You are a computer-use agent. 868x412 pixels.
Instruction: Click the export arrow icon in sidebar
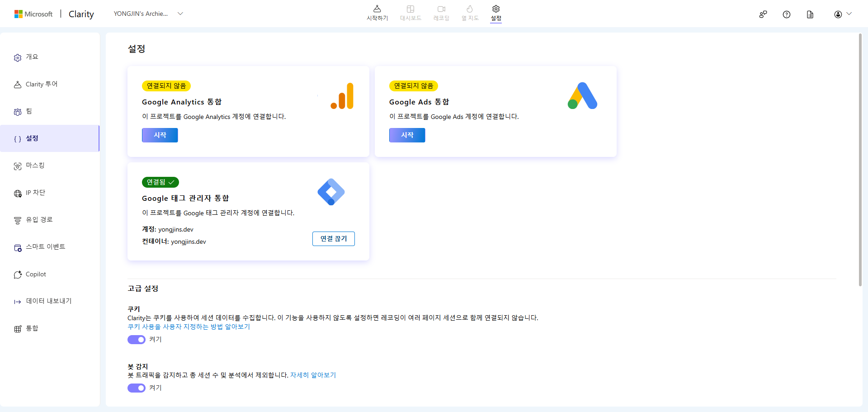click(18, 302)
